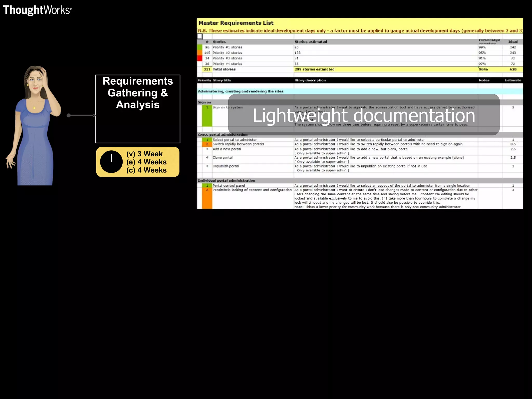Viewport: 532px width, 399px height.
Task: Click the "Notes" column header
Action: (484, 80)
